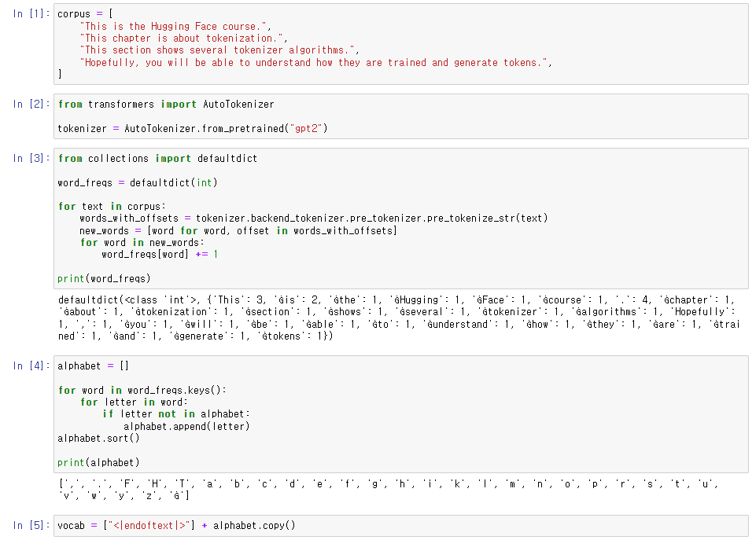The width and height of the screenshot is (756, 540).
Task: Click the "Hopefully, you will be able" string line
Action: click(315, 63)
